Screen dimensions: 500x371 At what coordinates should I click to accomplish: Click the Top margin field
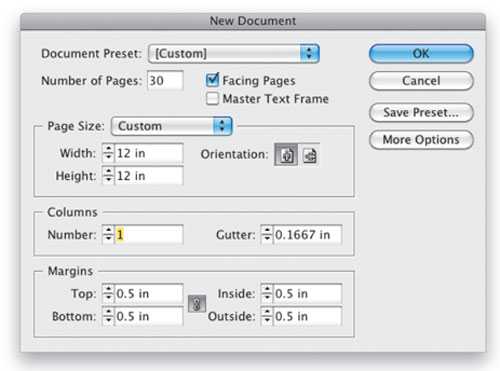pos(149,294)
